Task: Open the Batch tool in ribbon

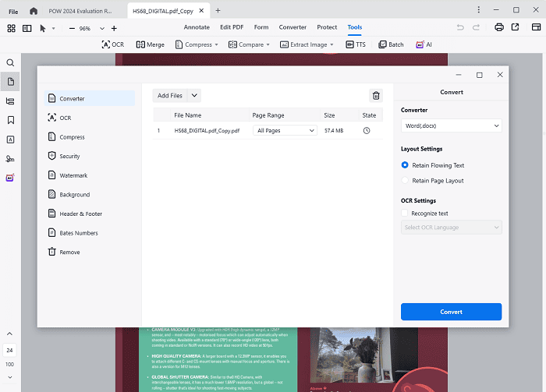Action: pos(391,44)
